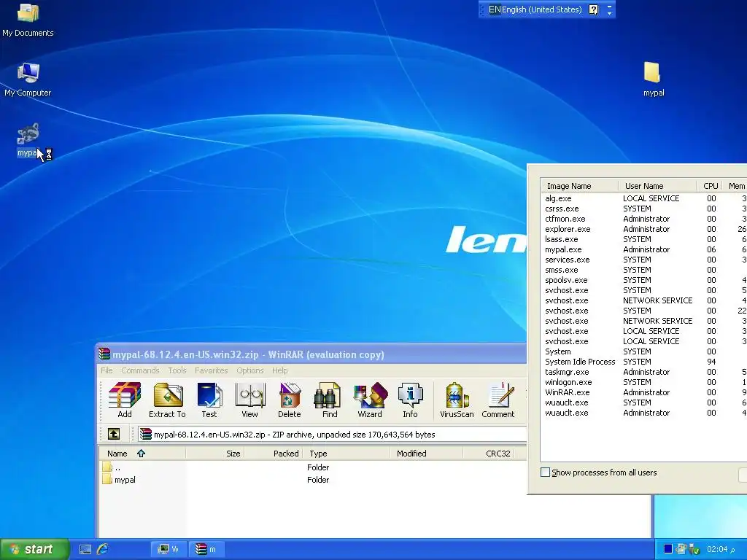Viewport: 747px width, 560px height.
Task: Select smss.exe process row
Action: pyautogui.click(x=644, y=270)
